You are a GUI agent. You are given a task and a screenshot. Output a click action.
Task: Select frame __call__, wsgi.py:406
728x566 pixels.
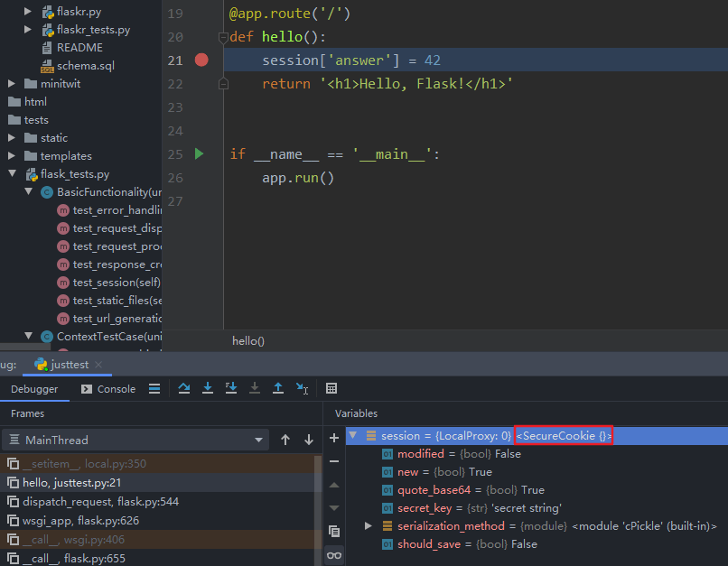tap(158, 540)
